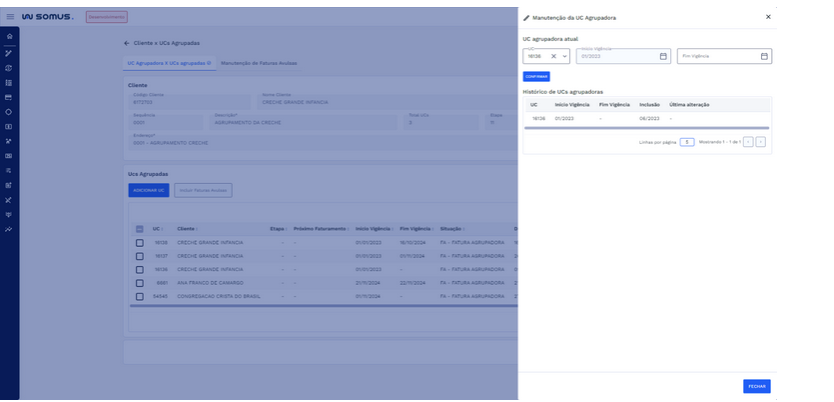Click the FECHAR button
This screenshot has width=834, height=402.
tap(756, 386)
